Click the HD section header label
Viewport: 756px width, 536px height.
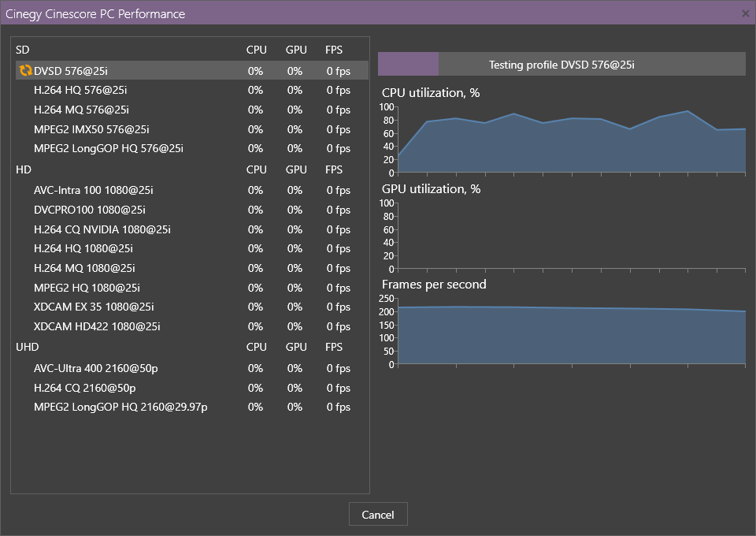[x=24, y=169]
